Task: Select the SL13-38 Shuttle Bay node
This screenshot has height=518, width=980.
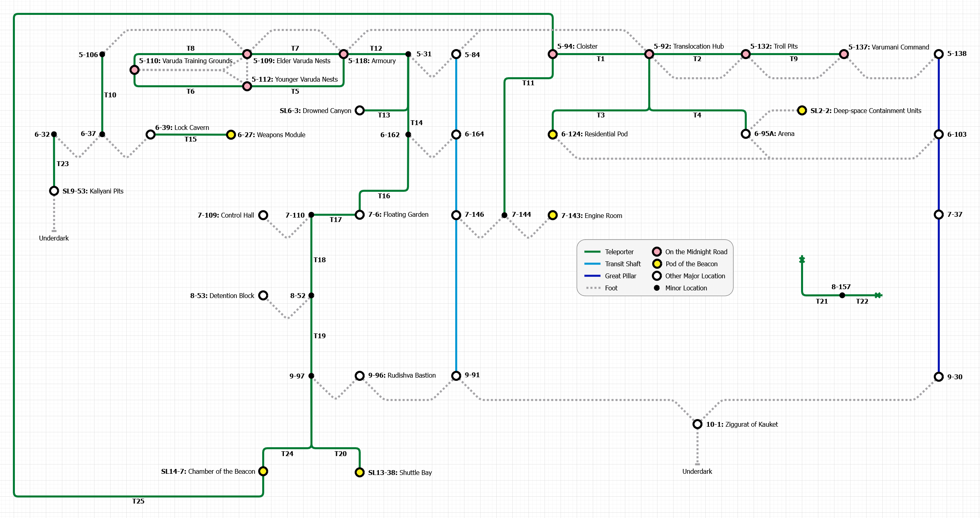Action: (x=360, y=472)
